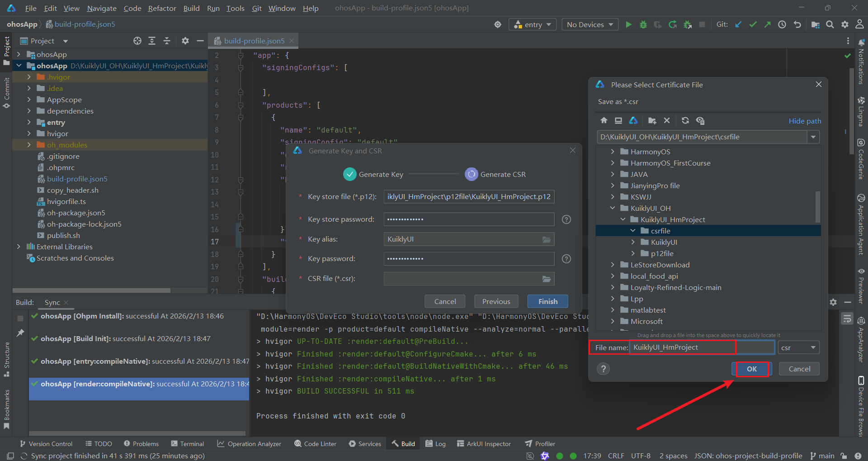Screen dimensions: 868x461
Task: Click the Key store file path field
Action: click(x=469, y=197)
